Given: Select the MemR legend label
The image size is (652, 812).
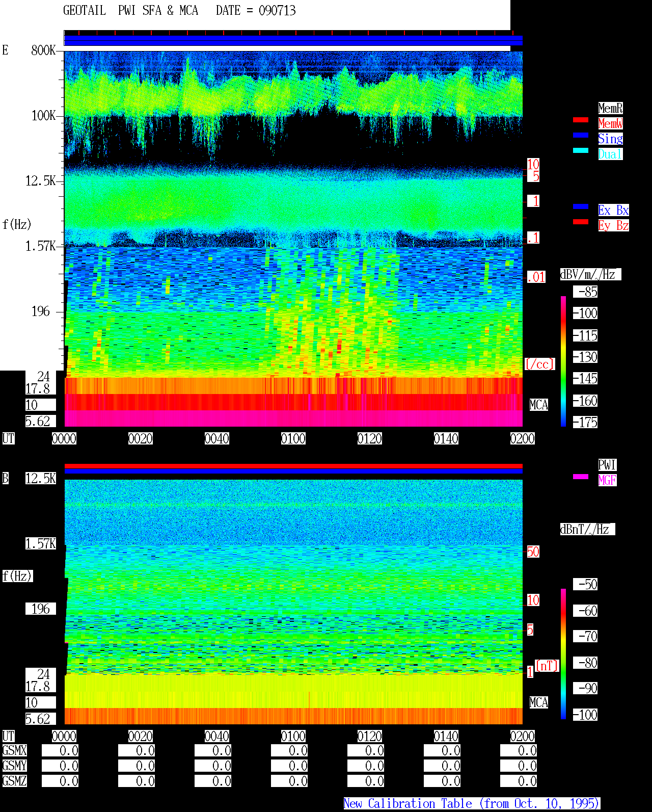Looking at the screenshot, I should [x=610, y=108].
